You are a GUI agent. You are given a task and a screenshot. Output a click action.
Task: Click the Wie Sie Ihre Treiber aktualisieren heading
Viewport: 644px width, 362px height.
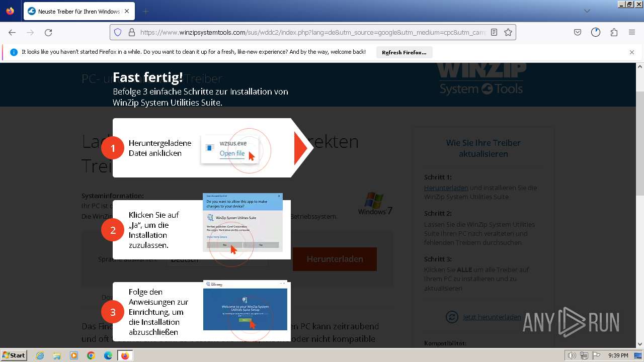pos(483,148)
